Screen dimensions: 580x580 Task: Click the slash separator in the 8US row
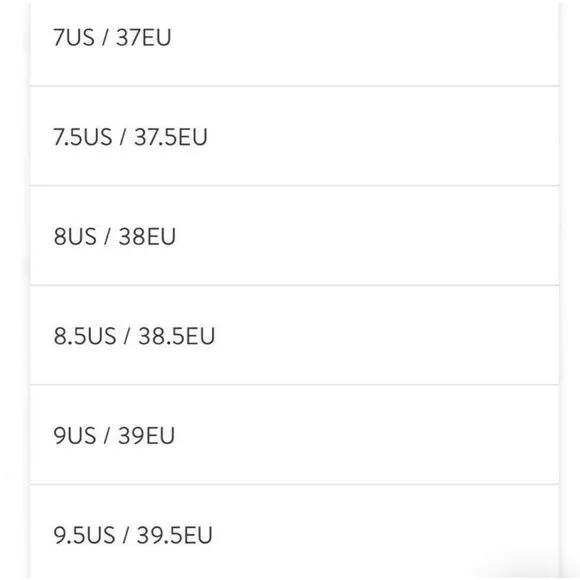click(x=107, y=236)
